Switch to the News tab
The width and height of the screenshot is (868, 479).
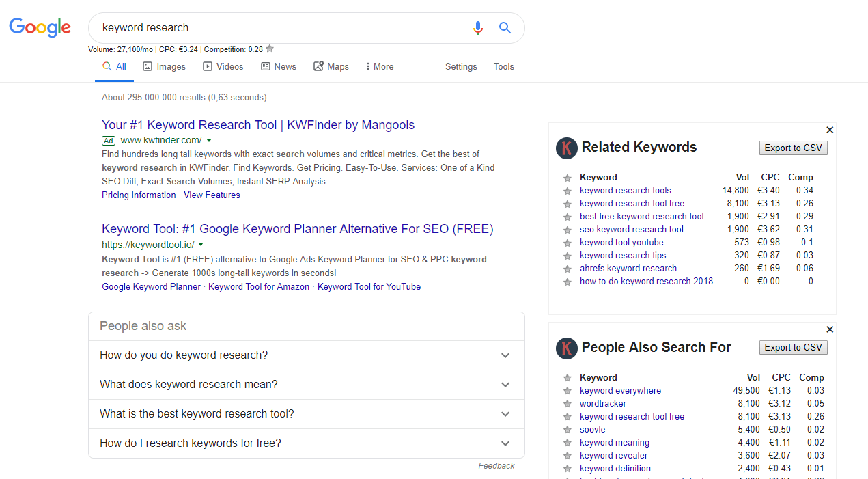pos(279,67)
